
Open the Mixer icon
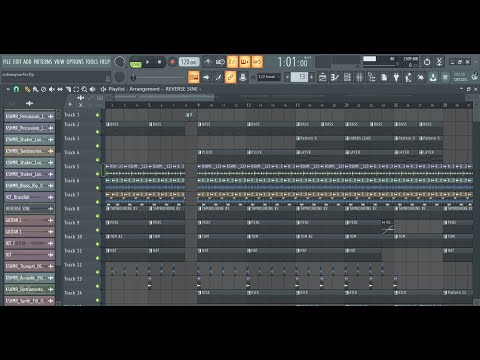pyautogui.click(x=359, y=77)
